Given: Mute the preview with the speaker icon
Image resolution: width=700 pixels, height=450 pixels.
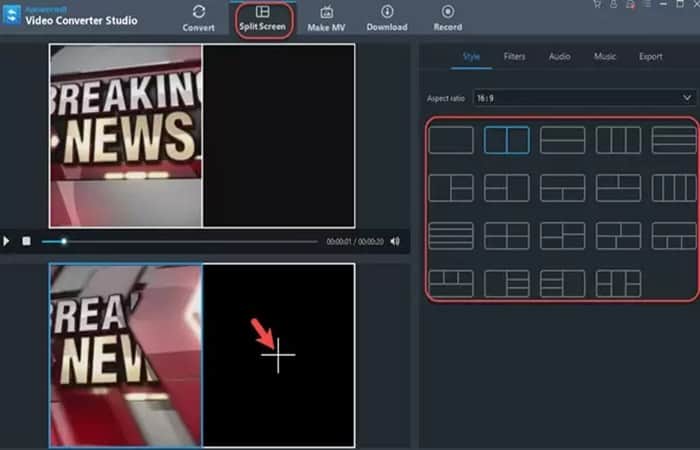Looking at the screenshot, I should 395,242.
